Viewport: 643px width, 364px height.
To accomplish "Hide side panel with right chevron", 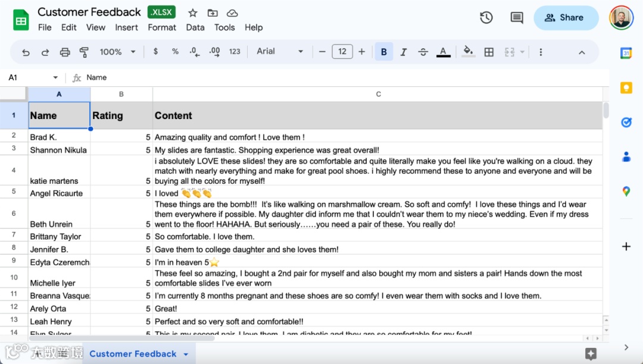I will [626, 347].
